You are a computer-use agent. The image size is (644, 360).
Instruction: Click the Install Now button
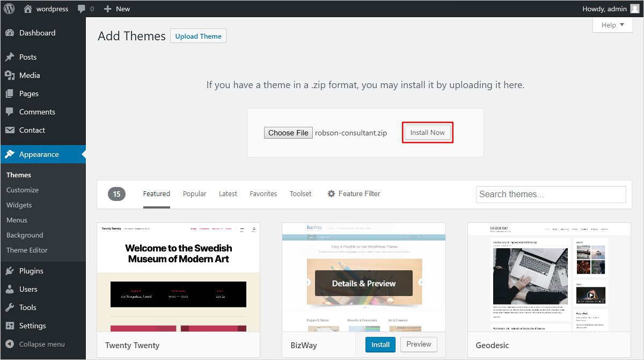428,132
